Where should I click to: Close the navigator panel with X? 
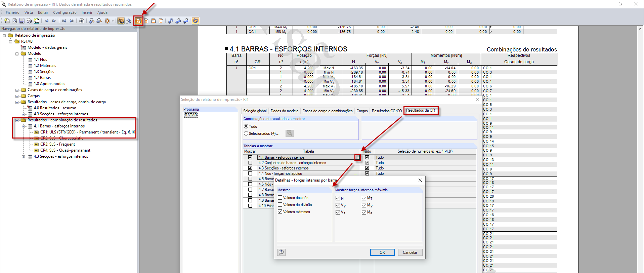click(134, 29)
